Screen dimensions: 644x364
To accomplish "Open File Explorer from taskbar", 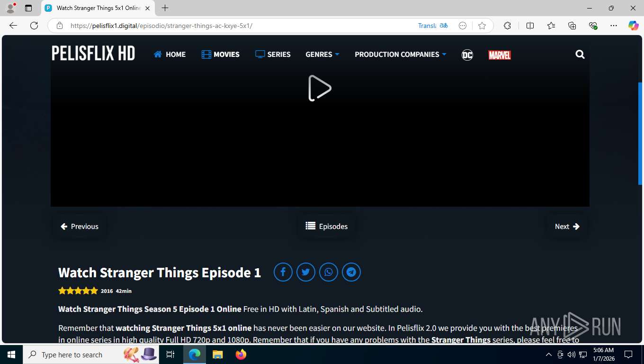I will point(217,355).
